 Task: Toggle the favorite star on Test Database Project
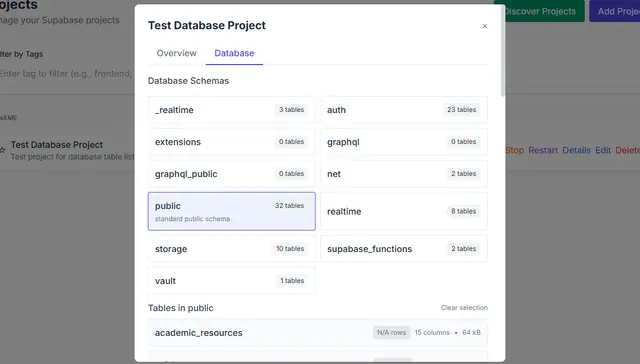click(x=2, y=150)
